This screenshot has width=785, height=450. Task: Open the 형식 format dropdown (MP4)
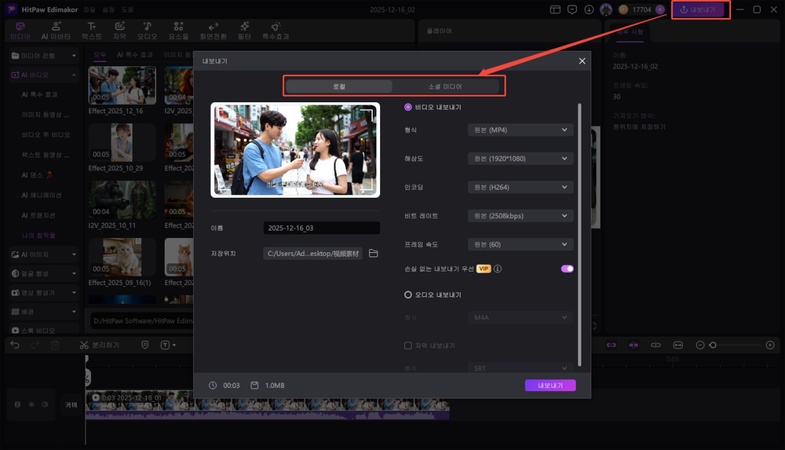520,130
